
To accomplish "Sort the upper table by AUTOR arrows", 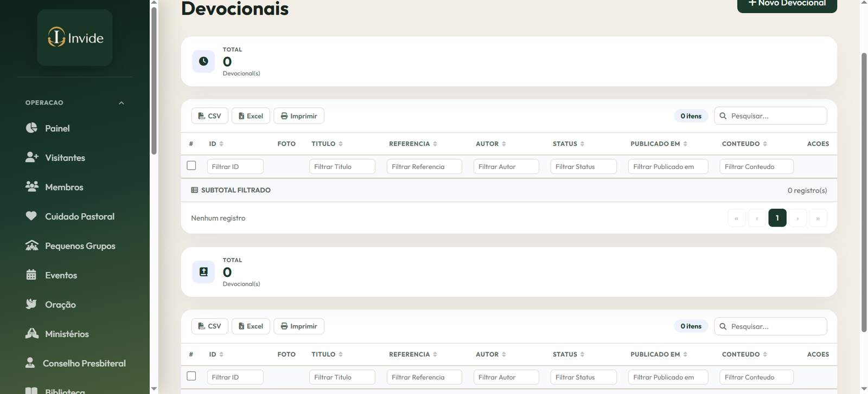I will pos(504,144).
